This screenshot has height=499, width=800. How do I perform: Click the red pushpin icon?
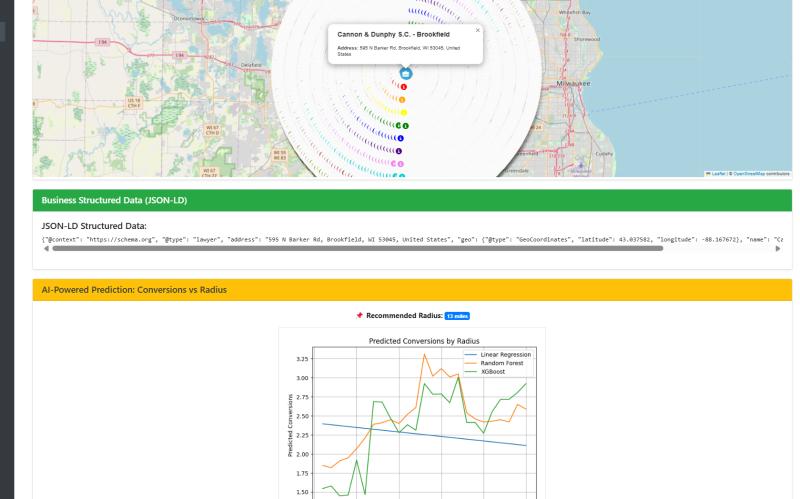(x=359, y=315)
